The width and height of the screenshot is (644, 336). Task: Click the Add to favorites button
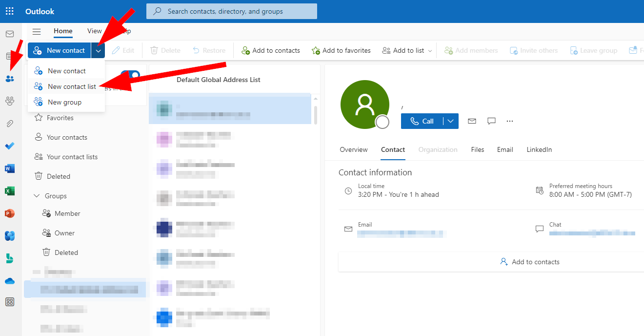pyautogui.click(x=341, y=50)
